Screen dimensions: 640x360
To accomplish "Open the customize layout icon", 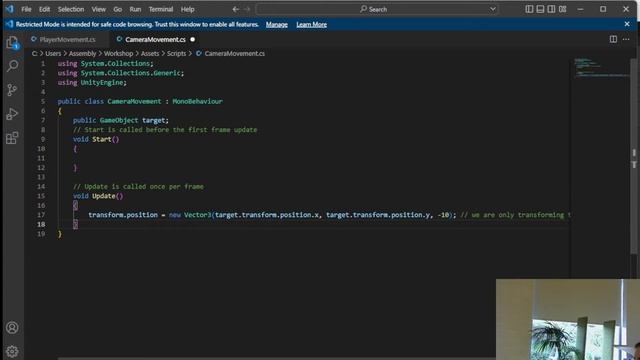I will 562,9.
